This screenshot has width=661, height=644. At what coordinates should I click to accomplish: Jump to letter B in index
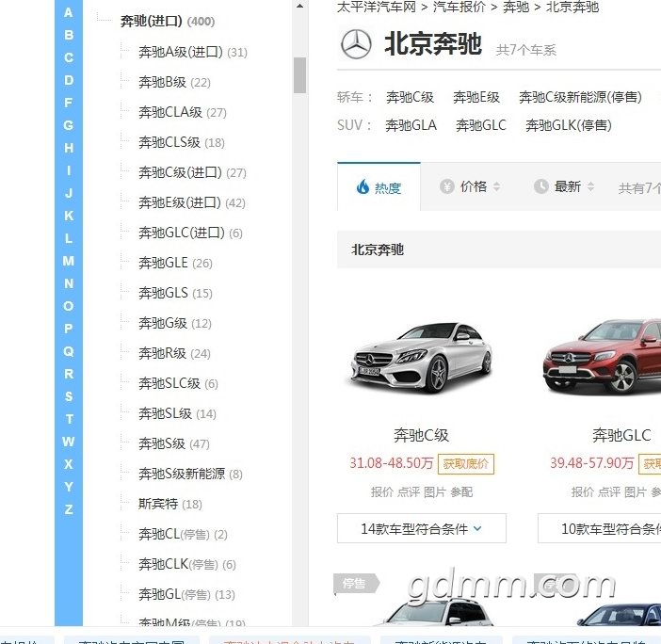tap(69, 35)
